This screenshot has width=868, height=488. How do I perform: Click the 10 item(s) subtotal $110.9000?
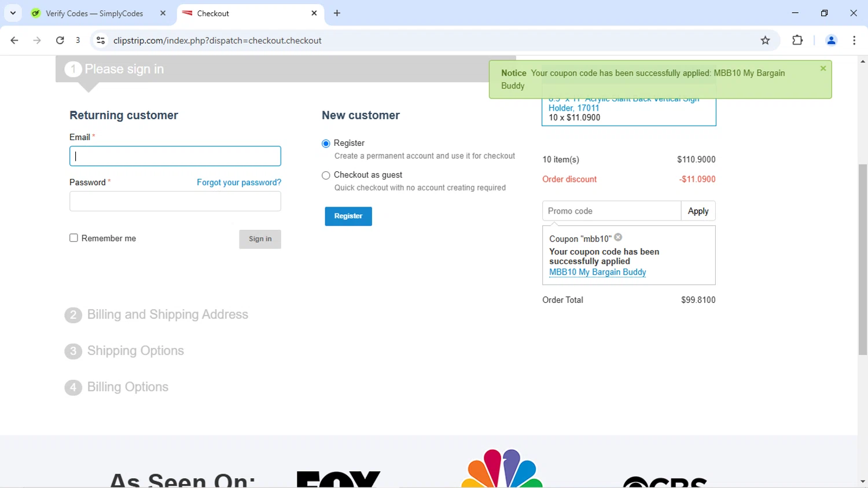pyautogui.click(x=696, y=160)
